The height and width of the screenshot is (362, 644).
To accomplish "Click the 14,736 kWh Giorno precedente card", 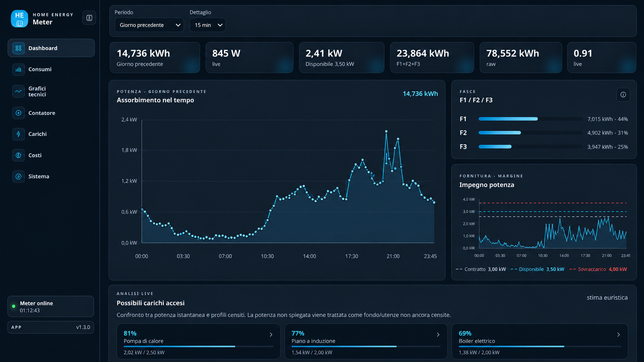I will point(155,58).
